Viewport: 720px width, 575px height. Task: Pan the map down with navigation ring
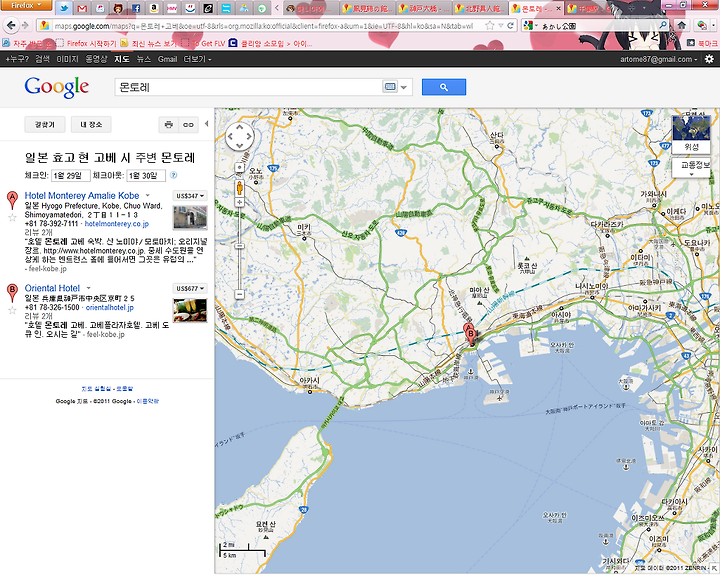pyautogui.click(x=239, y=146)
